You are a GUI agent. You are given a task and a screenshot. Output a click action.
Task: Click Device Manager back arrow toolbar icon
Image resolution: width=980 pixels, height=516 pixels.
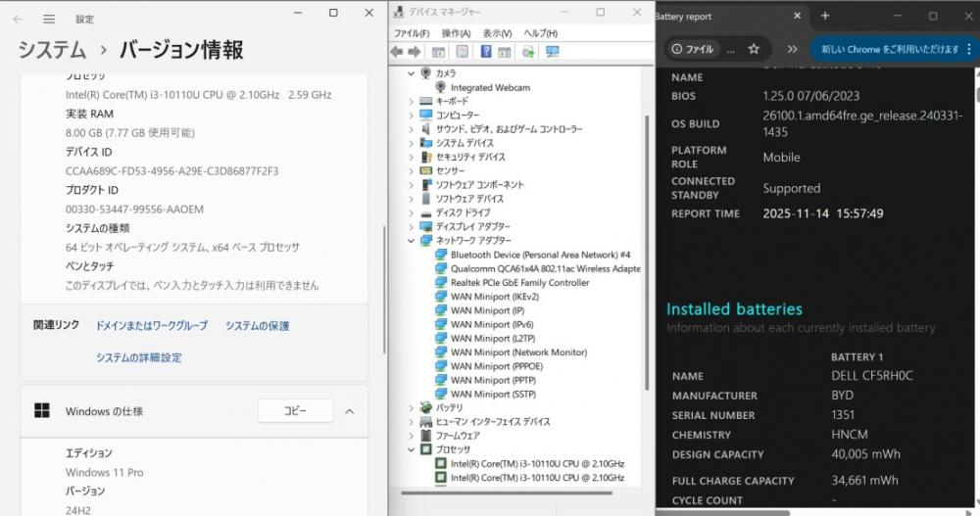tap(397, 52)
